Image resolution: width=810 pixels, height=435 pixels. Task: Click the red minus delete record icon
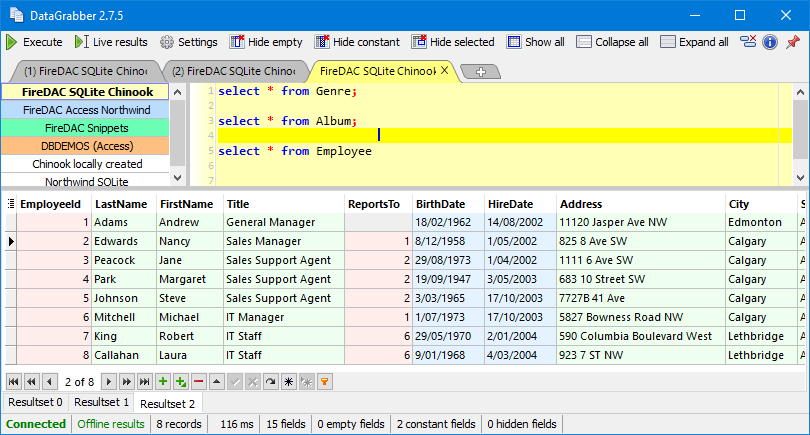(x=199, y=381)
